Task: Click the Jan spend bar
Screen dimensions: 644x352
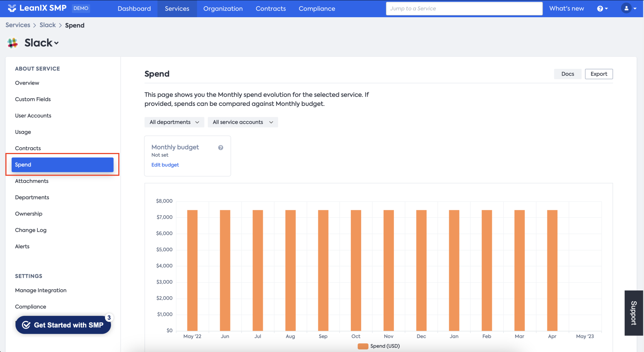Action: (454, 271)
